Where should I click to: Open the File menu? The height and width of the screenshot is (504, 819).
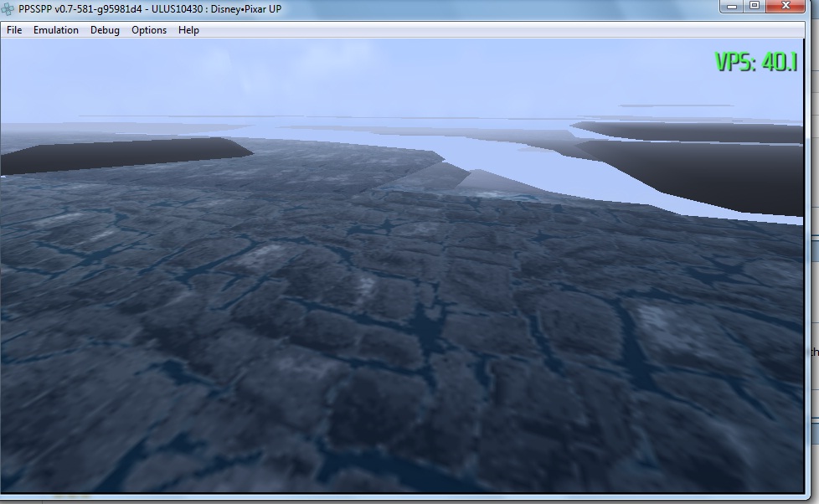14,30
